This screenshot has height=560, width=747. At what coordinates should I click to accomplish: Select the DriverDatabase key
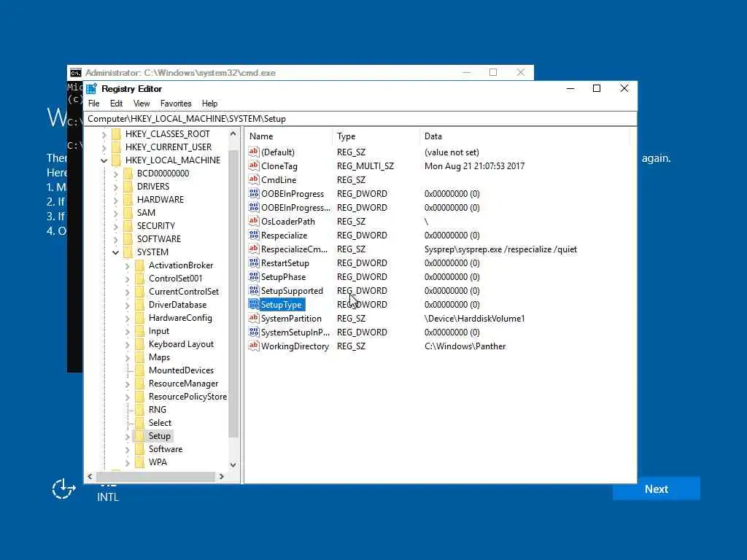pos(177,305)
